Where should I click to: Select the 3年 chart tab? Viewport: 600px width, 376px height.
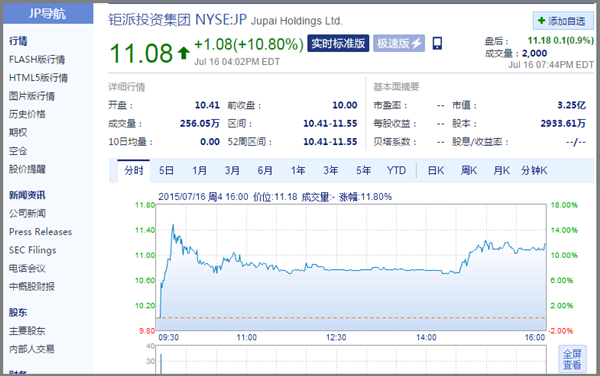(331, 170)
